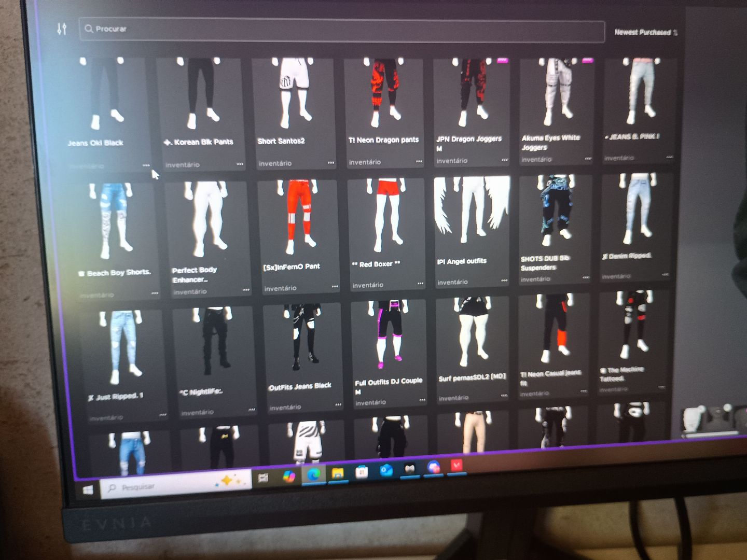Open options menu for Full Outfits DJ Couple
747x560 pixels.
(x=422, y=400)
